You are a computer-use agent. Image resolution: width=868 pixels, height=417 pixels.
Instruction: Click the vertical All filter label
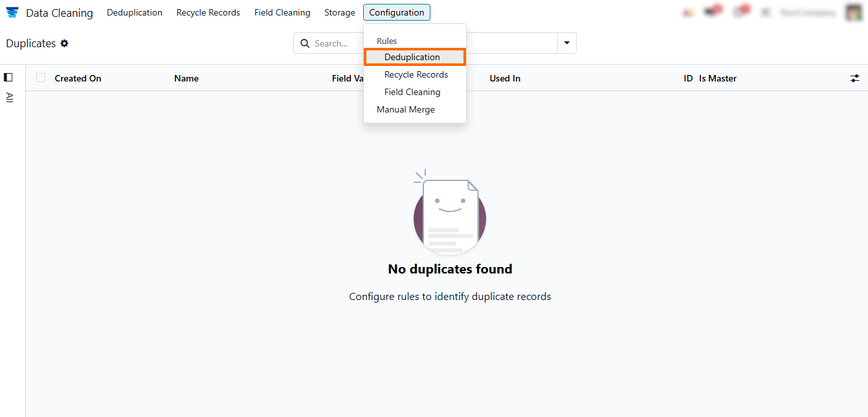pyautogui.click(x=9, y=97)
